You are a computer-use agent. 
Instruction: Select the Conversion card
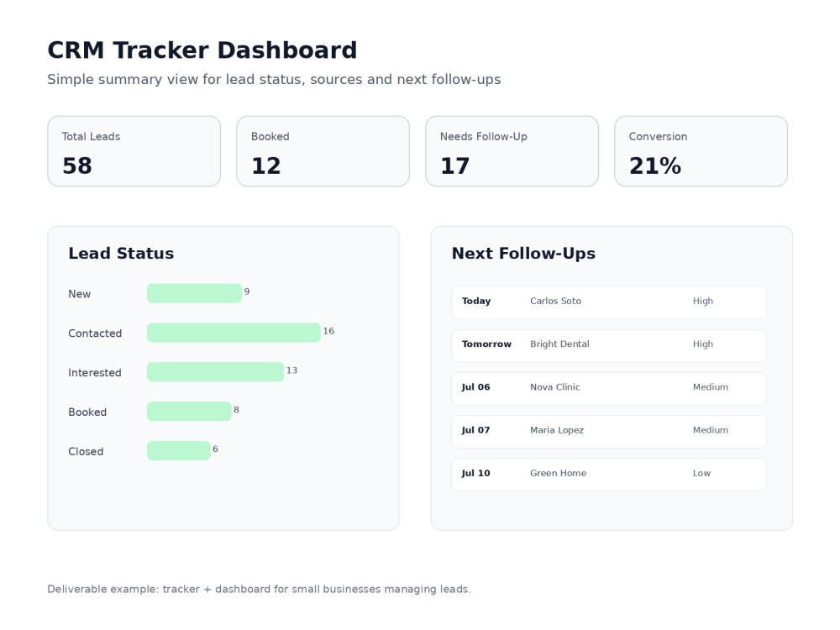pyautogui.click(x=701, y=151)
